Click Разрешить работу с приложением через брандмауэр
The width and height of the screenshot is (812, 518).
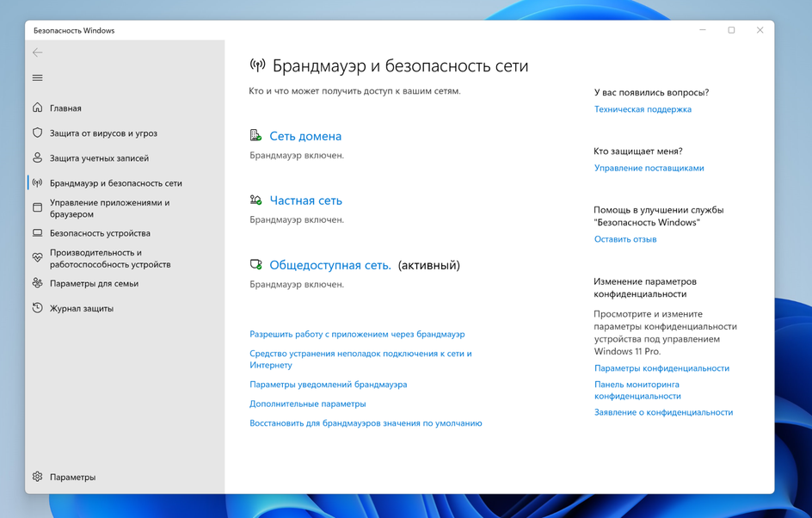tap(357, 334)
